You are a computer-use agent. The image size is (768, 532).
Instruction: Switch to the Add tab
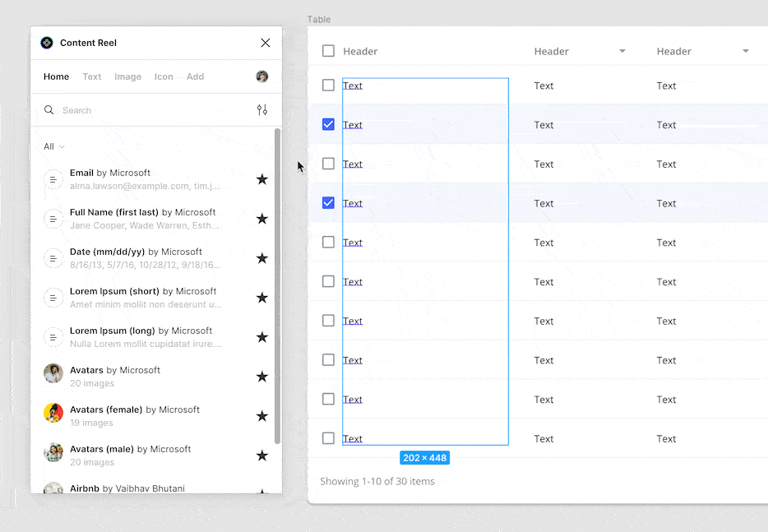(195, 76)
